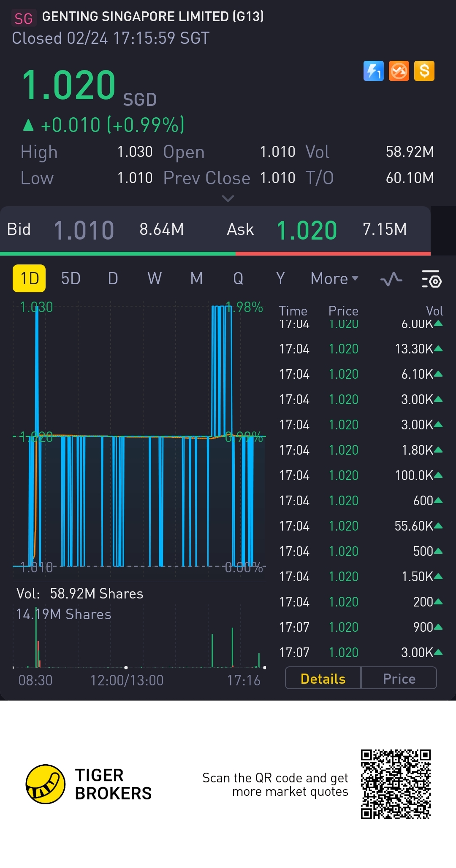The width and height of the screenshot is (456, 868).
Task: Open chart settings list-eye icon
Action: pos(431,279)
